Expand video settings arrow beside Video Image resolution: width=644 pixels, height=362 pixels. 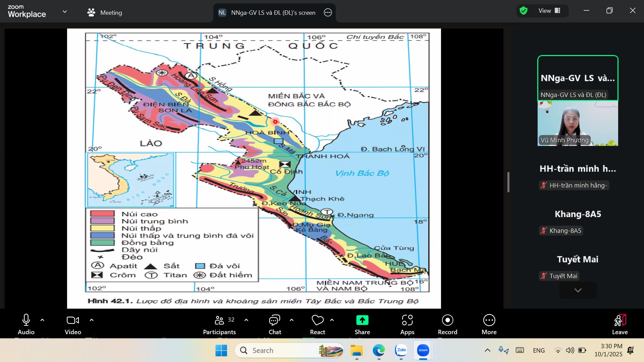pyautogui.click(x=92, y=320)
